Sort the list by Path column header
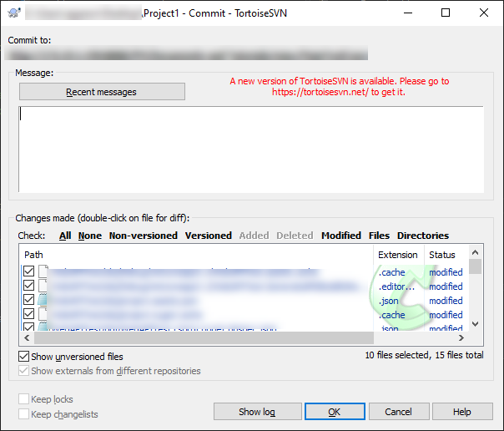The image size is (504, 431). 196,255
